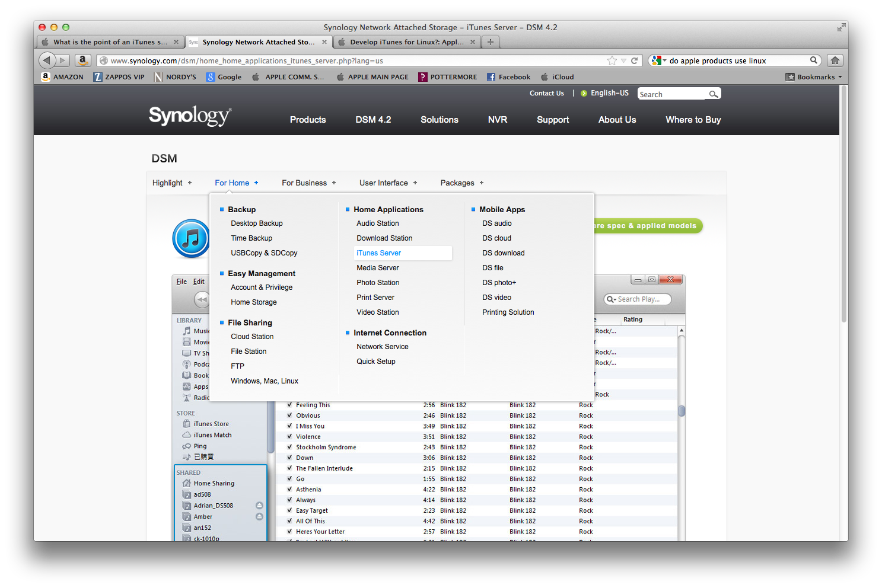Open the DS photo+ mobile app link
The height and width of the screenshot is (588, 882).
499,283
